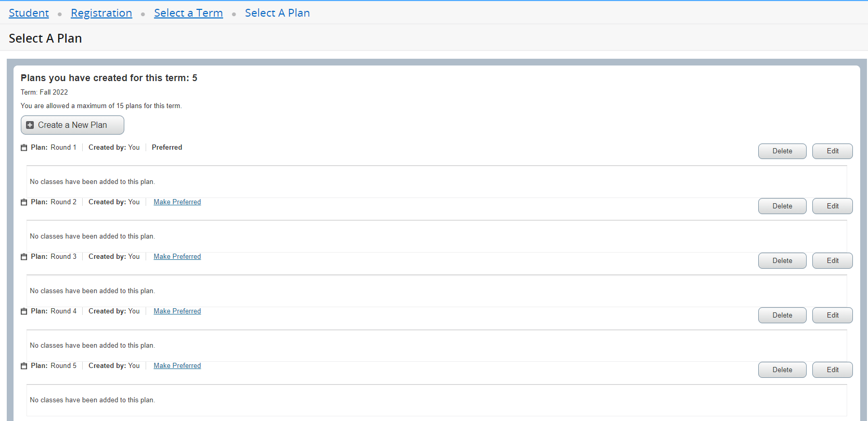Go to the Student breadcrumb link
This screenshot has height=421, width=868.
[x=29, y=13]
